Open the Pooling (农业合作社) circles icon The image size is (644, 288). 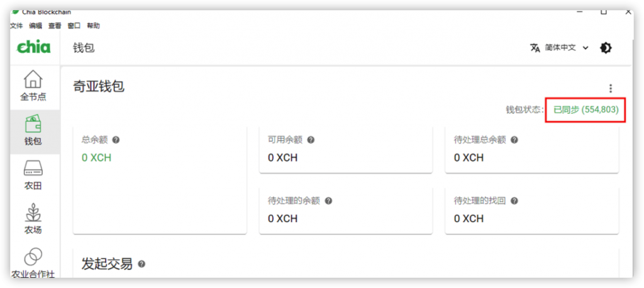click(x=33, y=257)
